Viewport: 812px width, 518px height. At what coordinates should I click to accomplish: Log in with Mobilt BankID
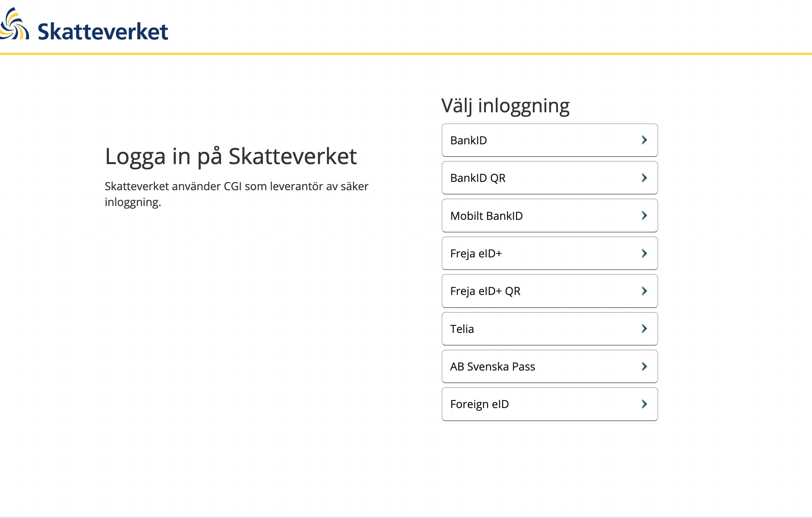[549, 216]
